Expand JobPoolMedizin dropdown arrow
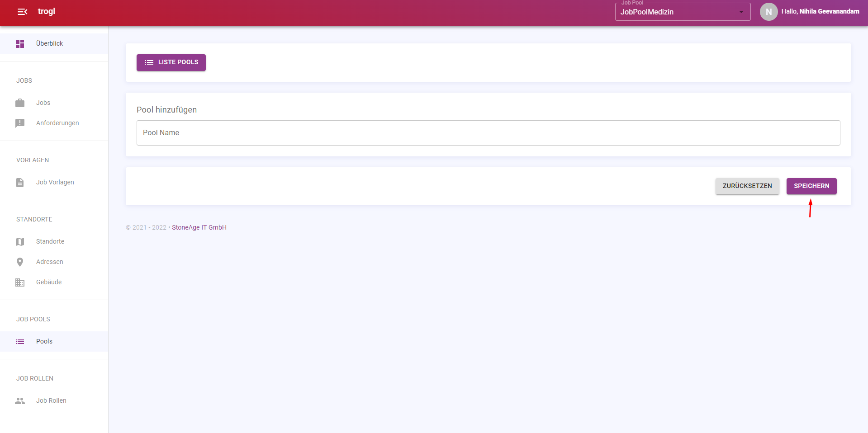This screenshot has height=433, width=868. pos(741,12)
